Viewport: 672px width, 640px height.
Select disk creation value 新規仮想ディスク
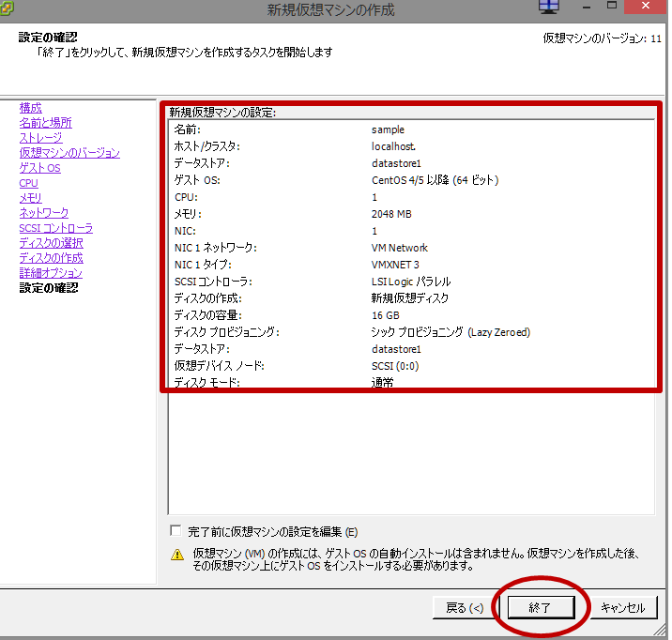point(410,298)
